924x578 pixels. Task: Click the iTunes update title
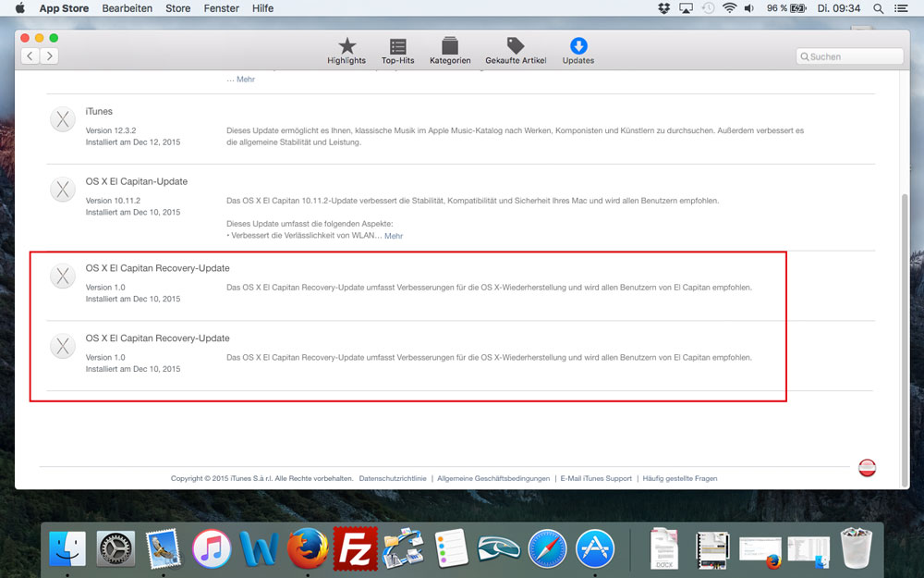click(x=99, y=112)
